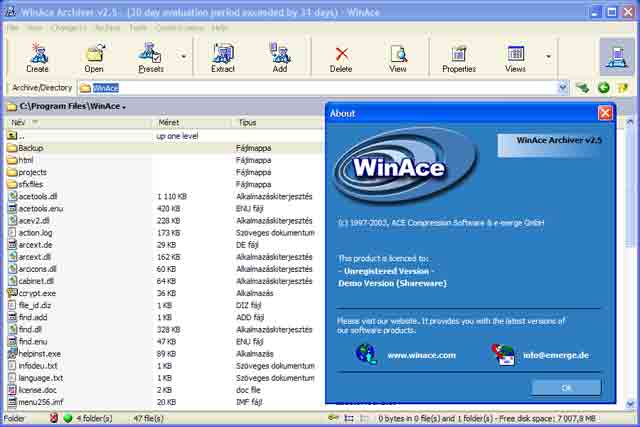Select the find.add file
The image size is (640, 427).
164,317
